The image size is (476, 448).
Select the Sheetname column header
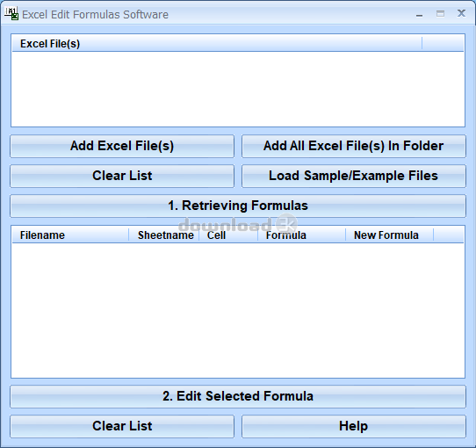164,235
